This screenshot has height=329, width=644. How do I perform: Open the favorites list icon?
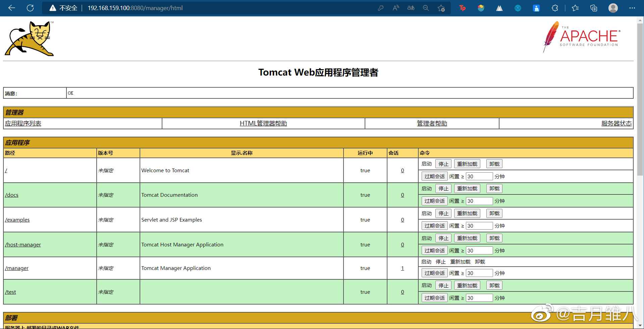pos(575,8)
